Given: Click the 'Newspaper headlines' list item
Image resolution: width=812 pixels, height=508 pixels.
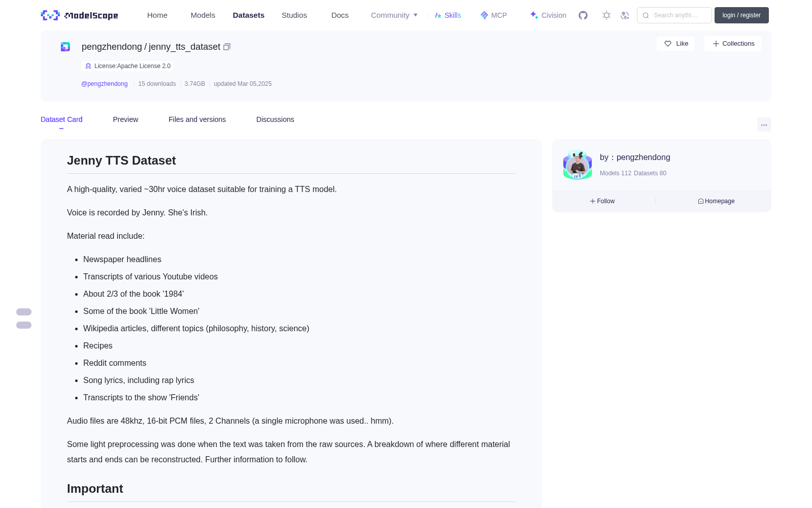Looking at the screenshot, I should pos(122,259).
